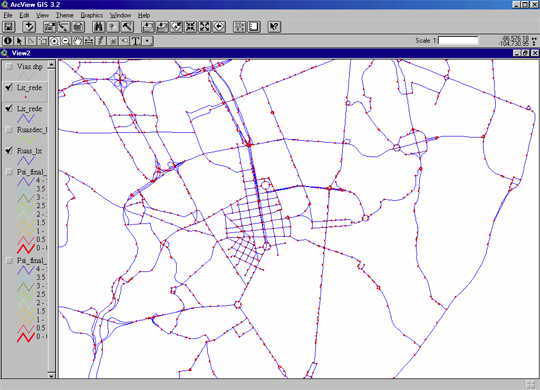The width and height of the screenshot is (540, 390).
Task: Open the Help menu
Action: pyautogui.click(x=144, y=15)
